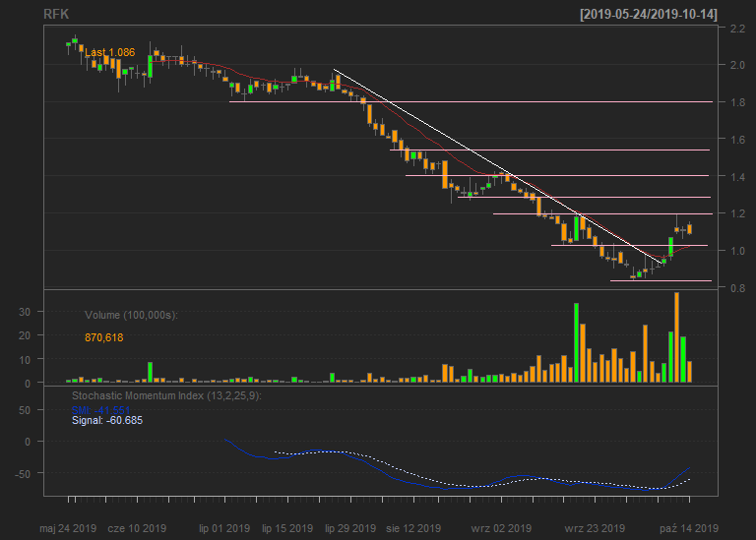Click the Stochastic Momentum Index (13,2,25,9) label
This screenshot has width=756, height=540.
[x=166, y=396]
